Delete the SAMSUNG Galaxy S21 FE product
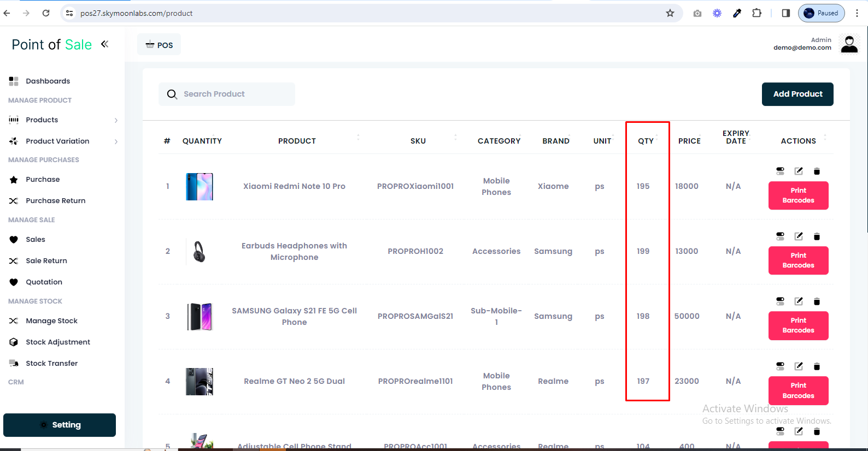868x451 pixels. 817,301
